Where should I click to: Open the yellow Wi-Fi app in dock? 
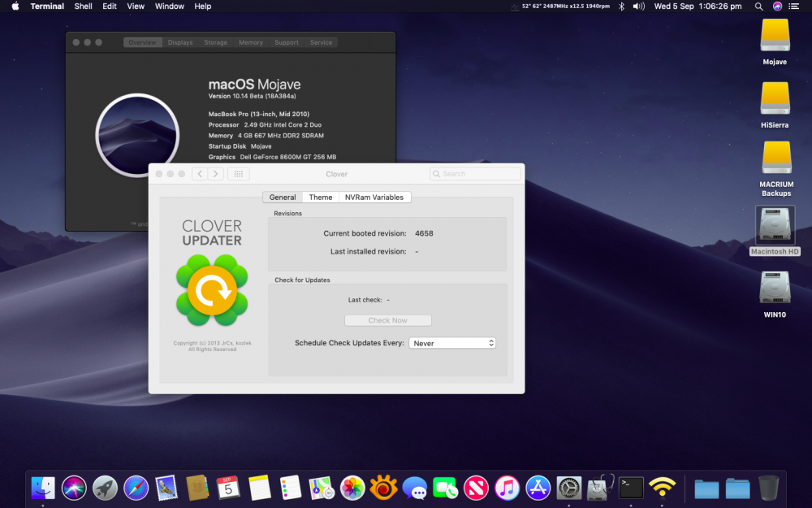click(662, 488)
